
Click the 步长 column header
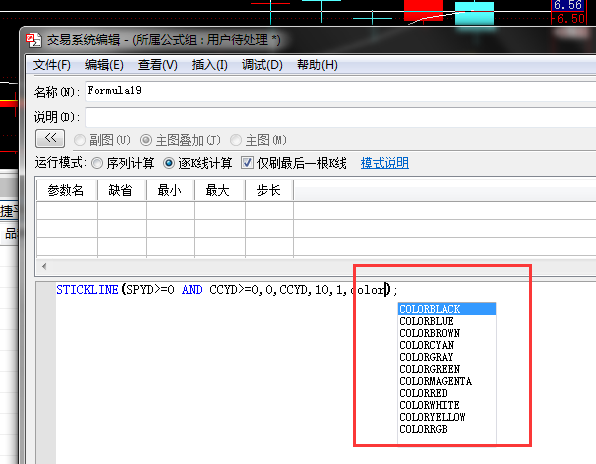(269, 190)
